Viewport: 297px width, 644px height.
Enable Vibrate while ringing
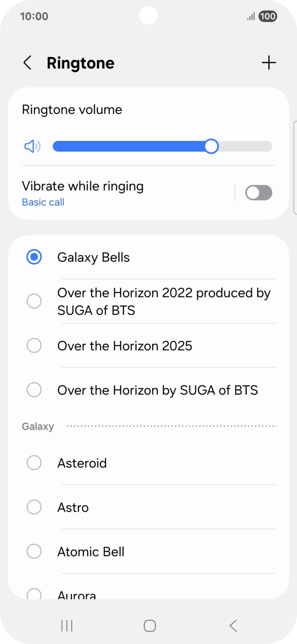(258, 193)
